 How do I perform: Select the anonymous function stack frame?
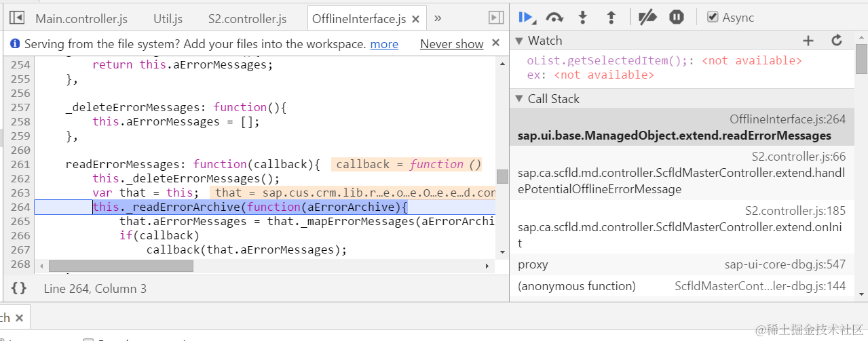(681, 286)
